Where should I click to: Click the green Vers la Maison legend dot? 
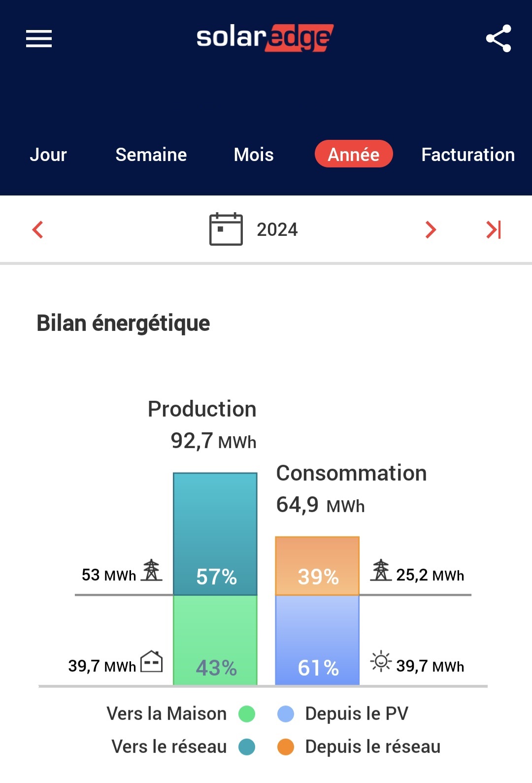point(247,714)
